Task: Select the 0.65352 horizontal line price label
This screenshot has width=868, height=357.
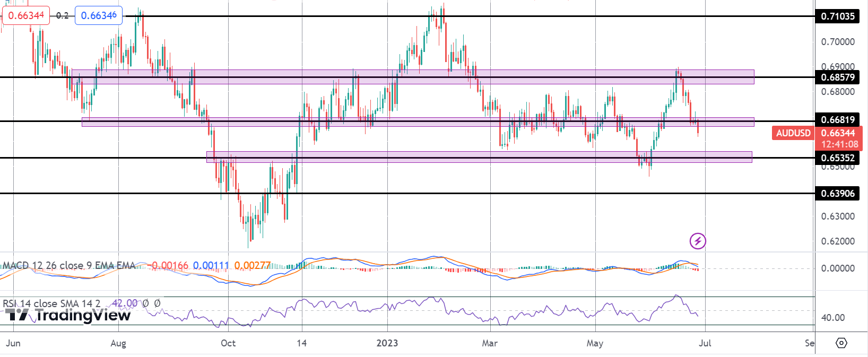Action: (838, 158)
